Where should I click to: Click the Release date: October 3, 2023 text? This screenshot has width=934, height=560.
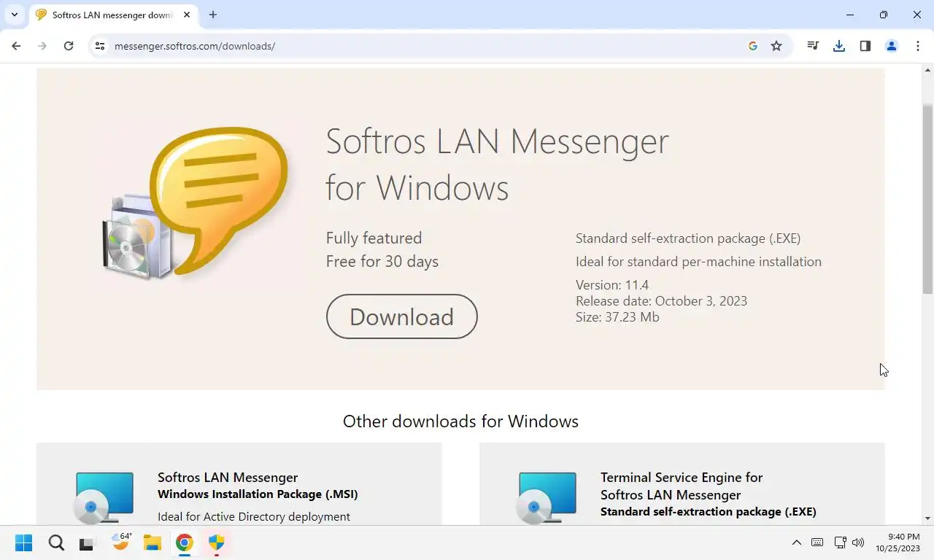661,301
